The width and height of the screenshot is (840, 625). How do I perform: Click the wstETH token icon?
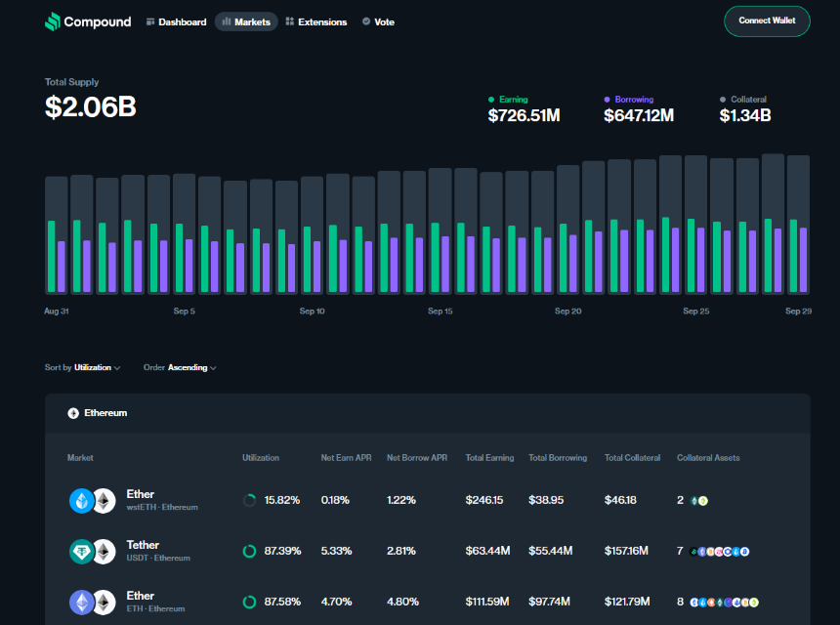coord(82,501)
